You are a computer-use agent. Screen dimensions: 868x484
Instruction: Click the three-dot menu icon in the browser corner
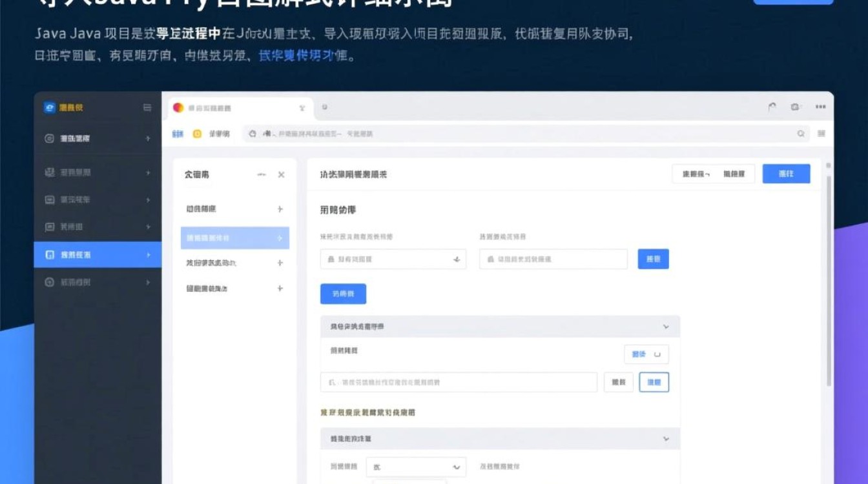(820, 106)
